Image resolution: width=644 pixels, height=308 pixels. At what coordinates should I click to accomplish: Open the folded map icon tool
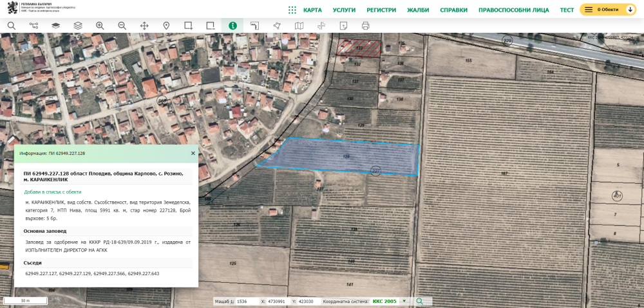click(299, 26)
